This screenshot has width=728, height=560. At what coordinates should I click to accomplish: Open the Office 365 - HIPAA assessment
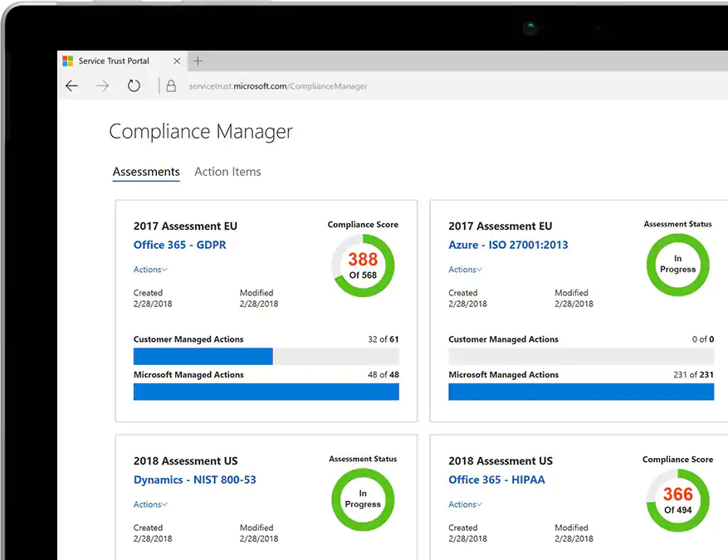click(x=496, y=480)
